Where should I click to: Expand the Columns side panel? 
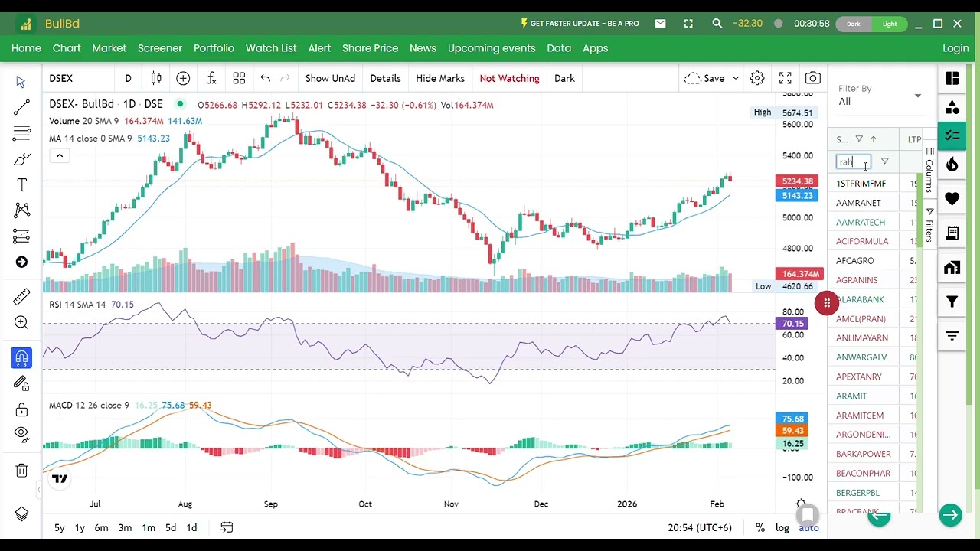pyautogui.click(x=929, y=170)
